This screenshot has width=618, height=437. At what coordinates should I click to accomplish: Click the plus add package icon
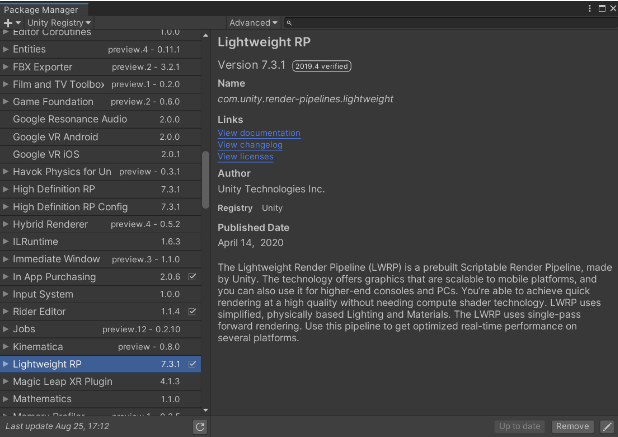point(8,23)
